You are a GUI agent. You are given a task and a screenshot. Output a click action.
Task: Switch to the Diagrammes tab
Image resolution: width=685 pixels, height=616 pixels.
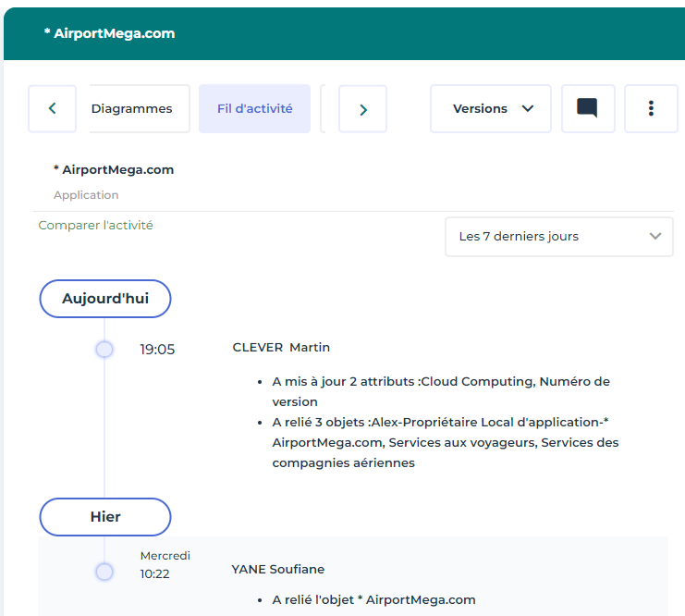(x=132, y=109)
